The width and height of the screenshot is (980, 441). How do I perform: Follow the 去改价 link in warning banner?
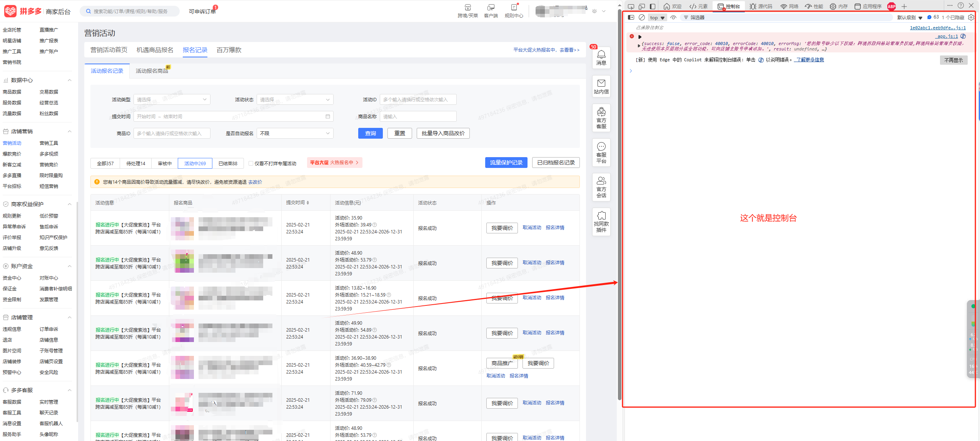[255, 182]
